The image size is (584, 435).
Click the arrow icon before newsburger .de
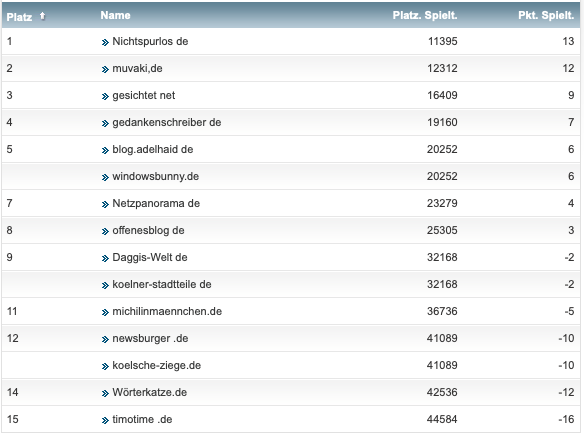[105, 340]
